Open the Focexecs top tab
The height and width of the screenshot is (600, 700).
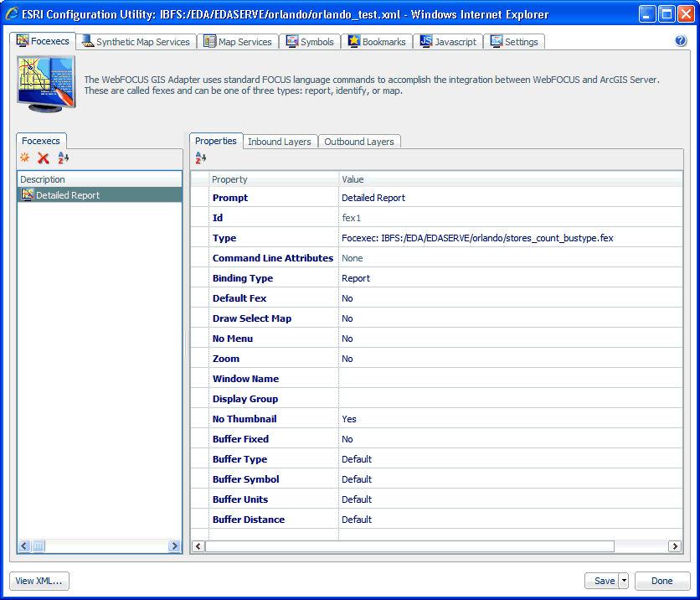coord(43,41)
